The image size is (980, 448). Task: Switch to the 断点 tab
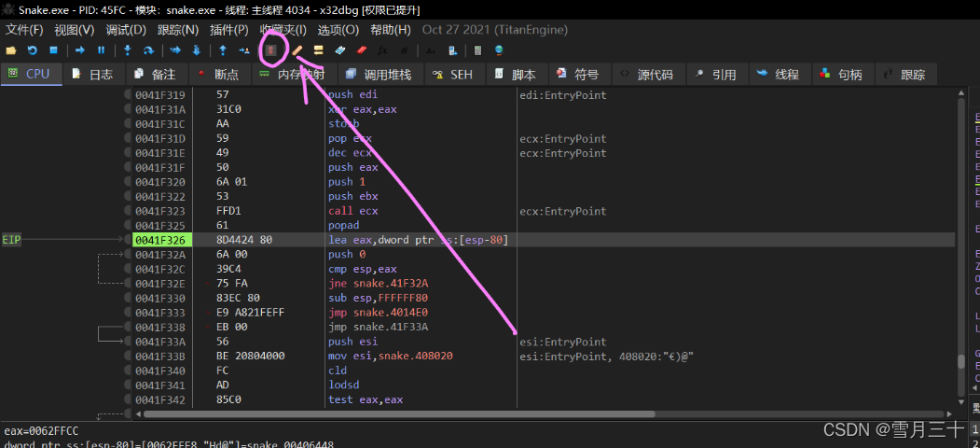click(x=219, y=75)
